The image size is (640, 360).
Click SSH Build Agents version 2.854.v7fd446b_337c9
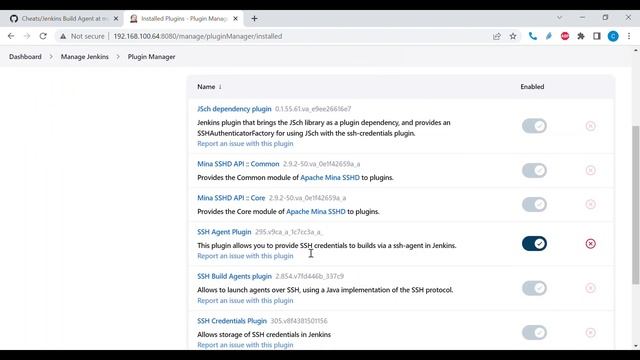coord(309,276)
